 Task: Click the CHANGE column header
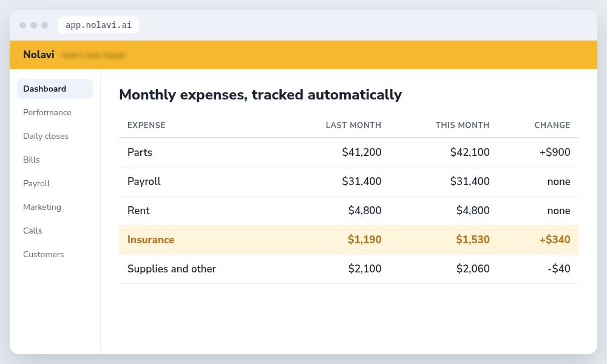pos(552,126)
